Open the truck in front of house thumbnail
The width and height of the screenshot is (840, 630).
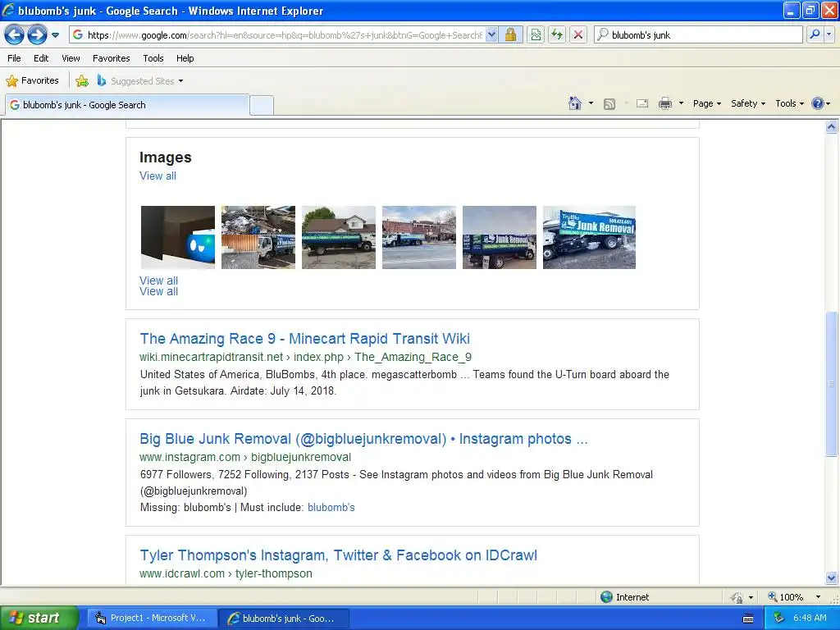339,237
